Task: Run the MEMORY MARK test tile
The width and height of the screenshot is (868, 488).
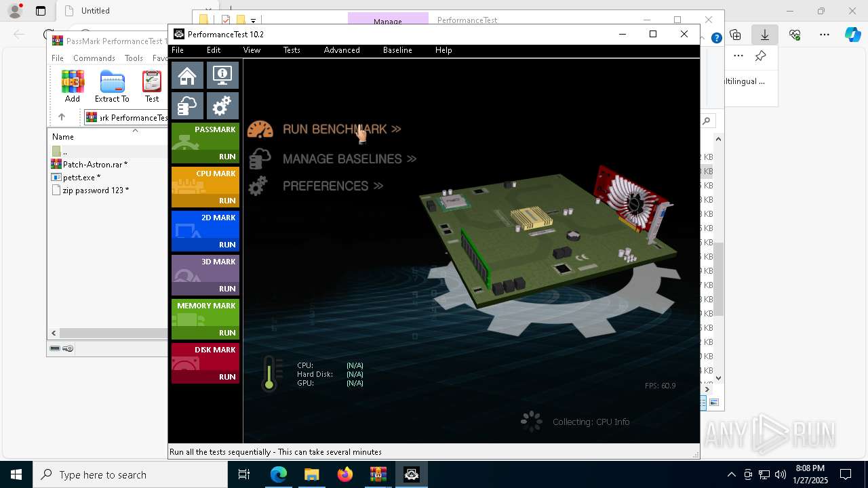Action: coord(205,319)
